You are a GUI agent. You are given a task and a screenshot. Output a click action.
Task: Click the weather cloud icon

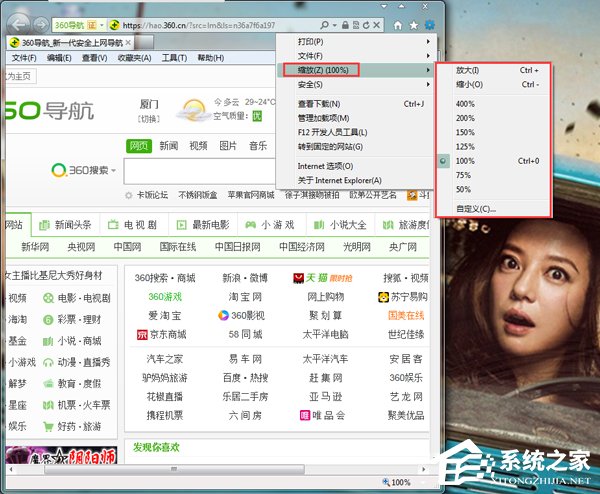[193, 111]
